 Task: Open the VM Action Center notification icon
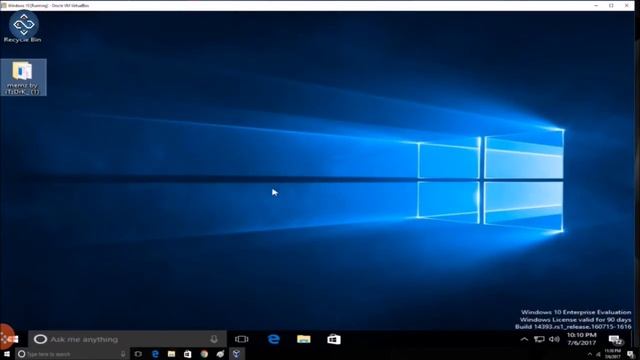point(616,340)
